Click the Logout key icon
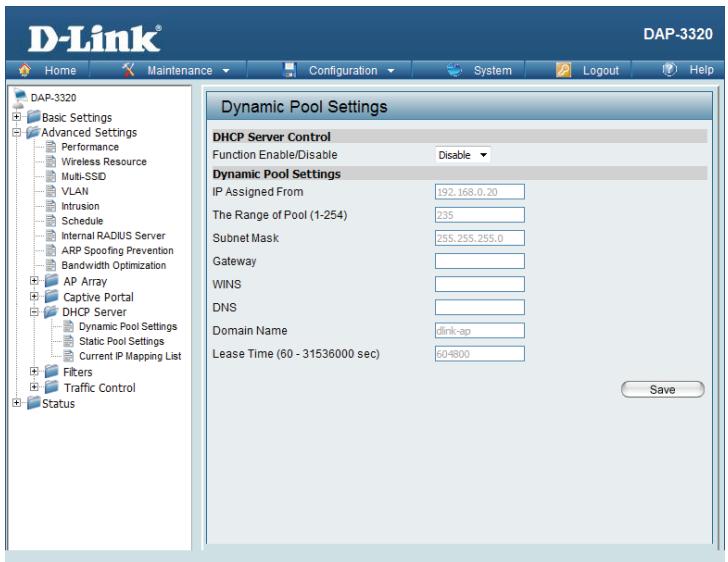This screenshot has height=562, width=728. pyautogui.click(x=563, y=70)
